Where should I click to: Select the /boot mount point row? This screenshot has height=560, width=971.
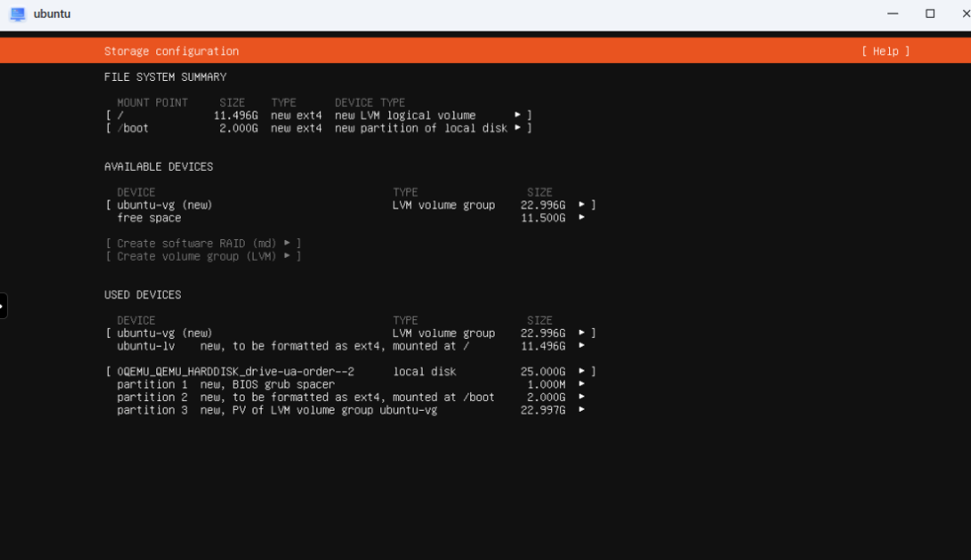pyautogui.click(x=319, y=129)
